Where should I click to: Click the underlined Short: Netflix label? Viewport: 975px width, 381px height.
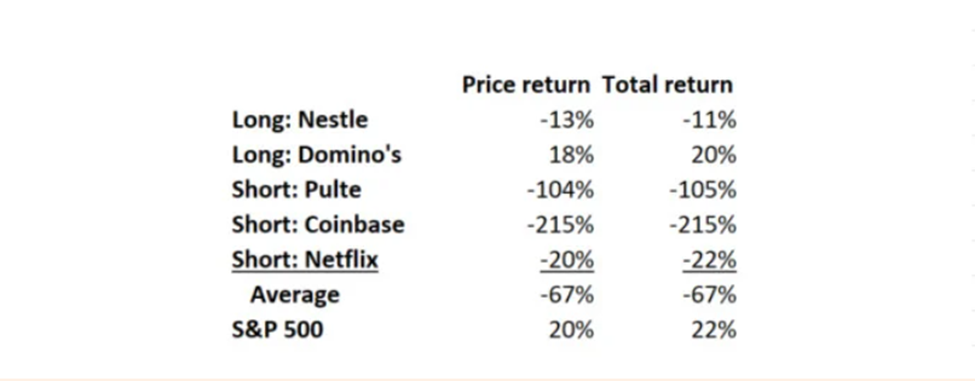click(305, 259)
